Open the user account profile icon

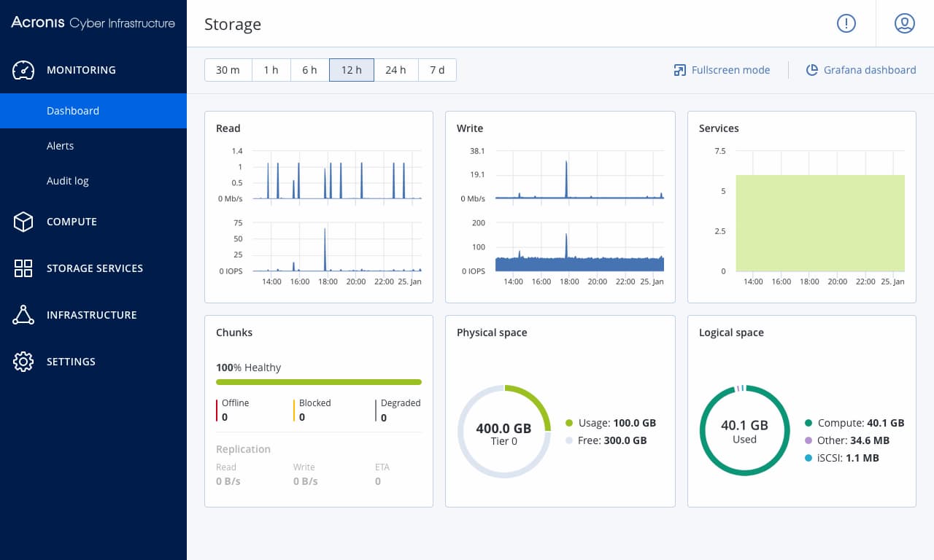coord(904,23)
